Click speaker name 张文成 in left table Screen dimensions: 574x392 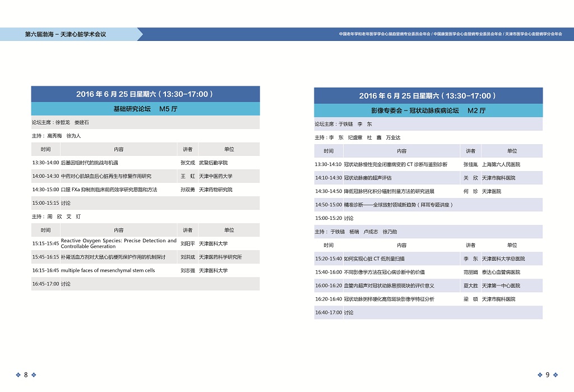[188, 163]
